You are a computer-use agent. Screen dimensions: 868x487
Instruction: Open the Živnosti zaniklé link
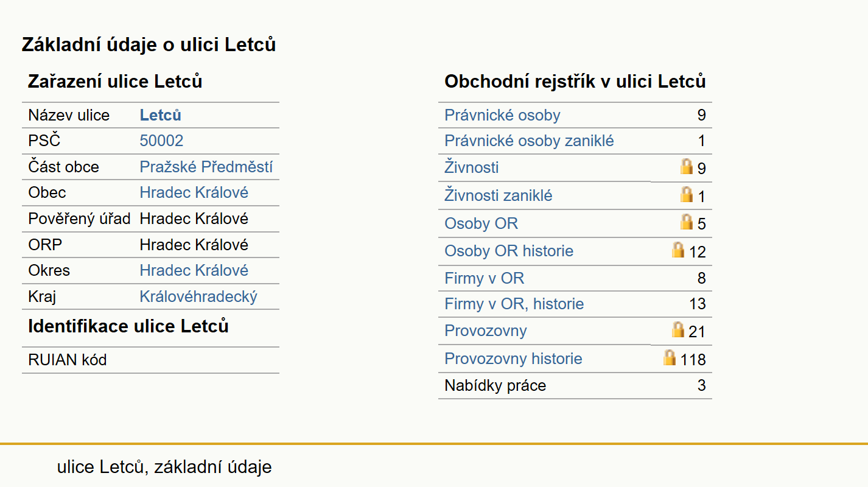tap(498, 195)
